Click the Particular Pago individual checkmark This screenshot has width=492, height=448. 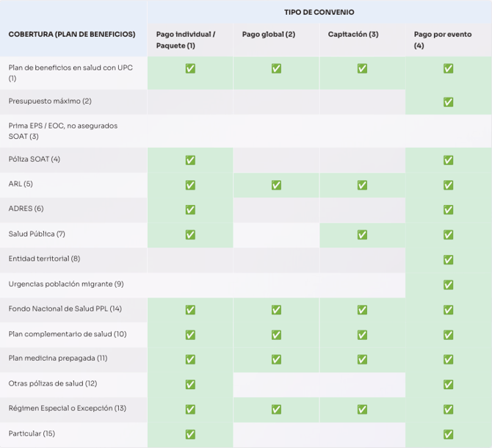click(190, 434)
